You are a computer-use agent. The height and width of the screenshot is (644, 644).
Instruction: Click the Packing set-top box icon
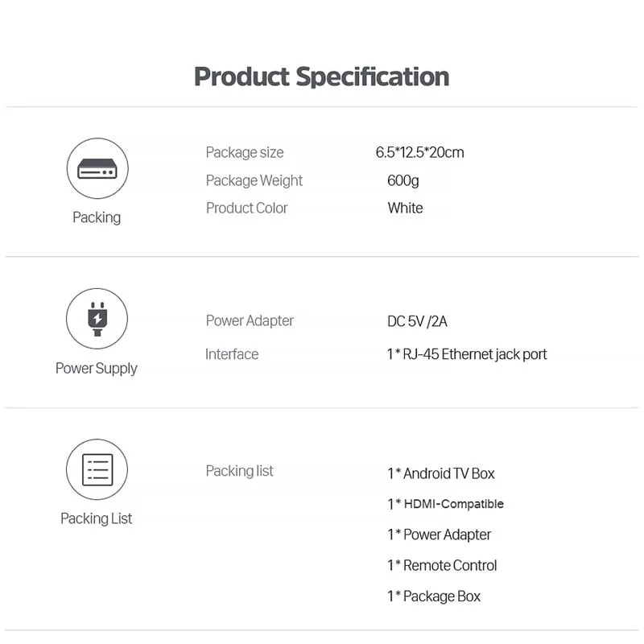pyautogui.click(x=97, y=168)
